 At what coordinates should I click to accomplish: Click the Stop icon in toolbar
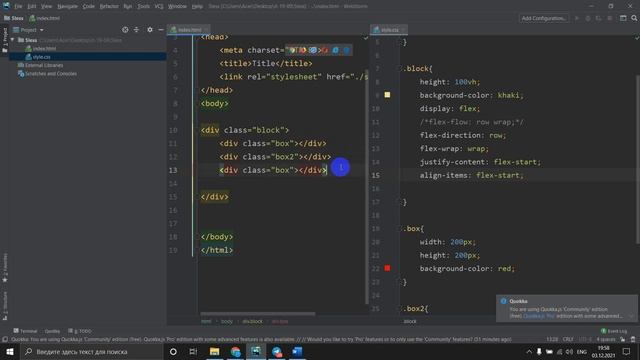(609, 18)
